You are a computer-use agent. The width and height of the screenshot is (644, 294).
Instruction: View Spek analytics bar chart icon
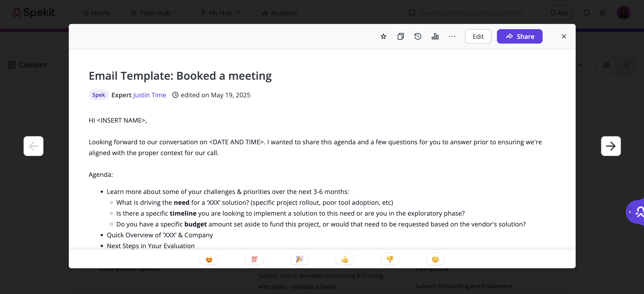pos(435,36)
